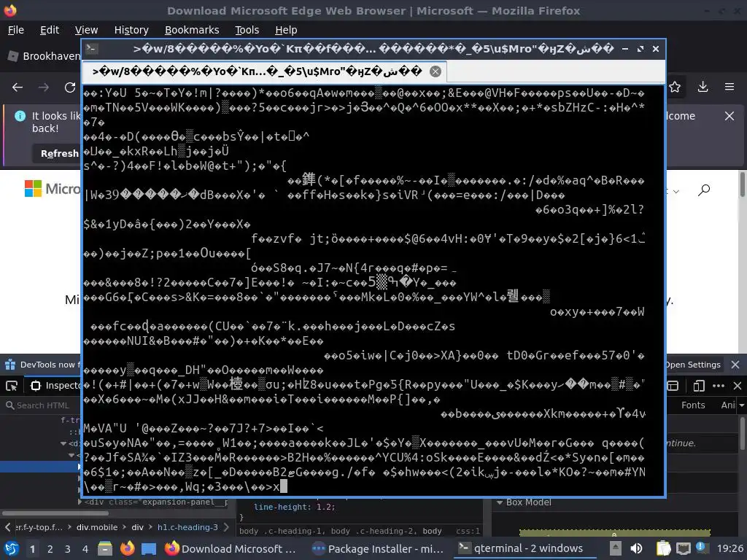Click the search magnifier on Microsoft page
747x560 pixels.
point(704,190)
